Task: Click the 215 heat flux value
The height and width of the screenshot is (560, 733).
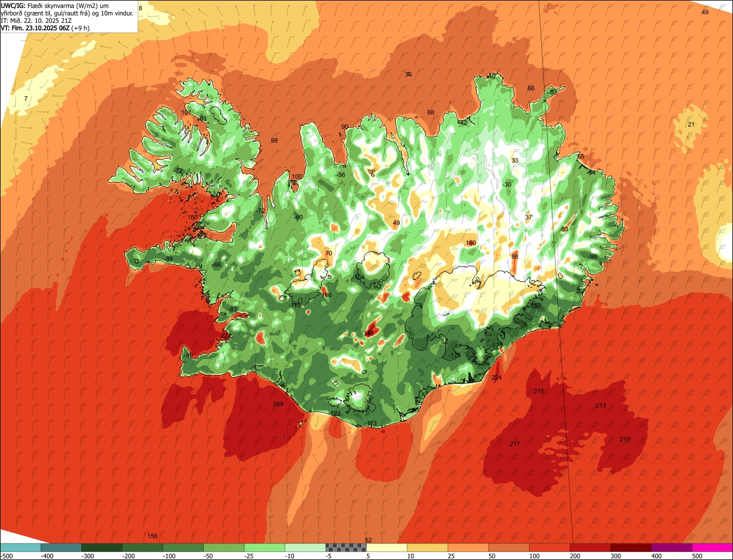Action: coord(539,391)
